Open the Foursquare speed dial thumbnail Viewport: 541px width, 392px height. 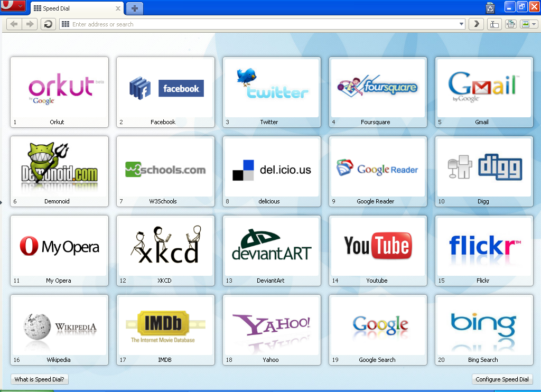pyautogui.click(x=378, y=92)
